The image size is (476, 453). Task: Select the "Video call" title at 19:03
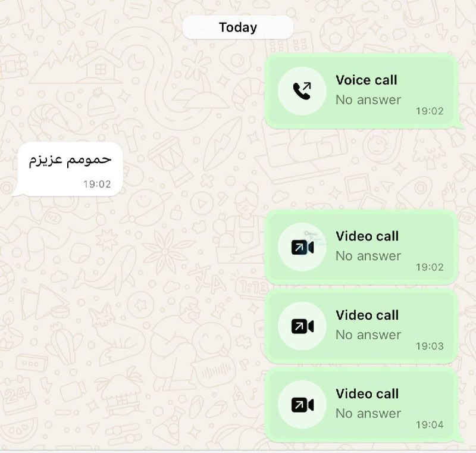click(x=367, y=315)
